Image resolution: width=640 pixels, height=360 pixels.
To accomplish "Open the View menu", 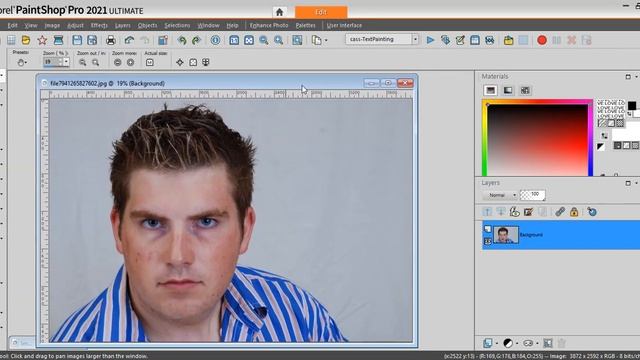I will pos(31,25).
